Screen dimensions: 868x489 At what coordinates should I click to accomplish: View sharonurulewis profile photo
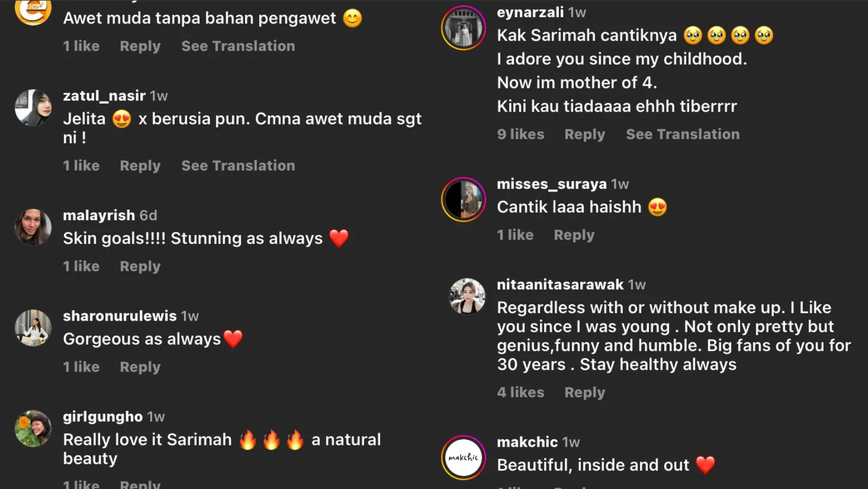[x=33, y=328]
